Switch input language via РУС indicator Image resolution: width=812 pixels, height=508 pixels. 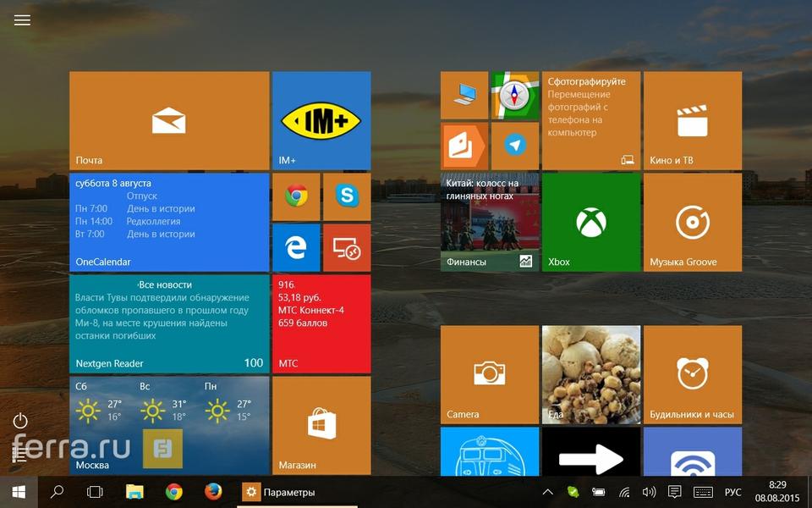click(732, 492)
